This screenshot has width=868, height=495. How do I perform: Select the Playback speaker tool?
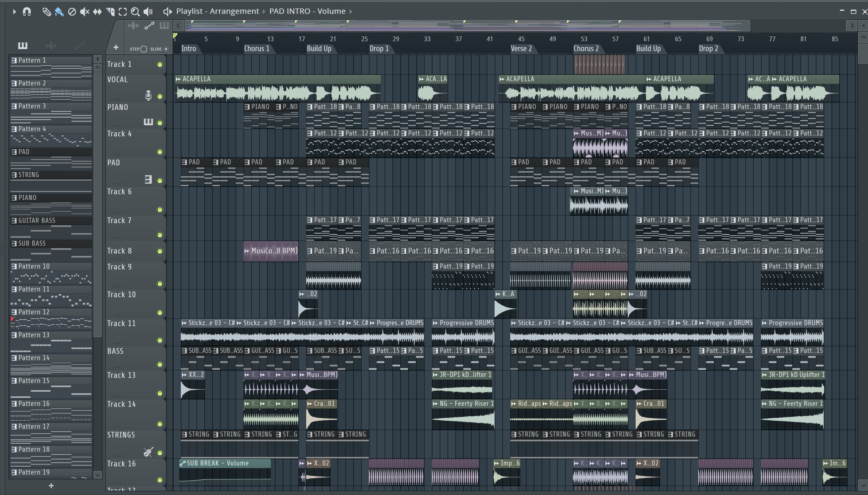(148, 11)
